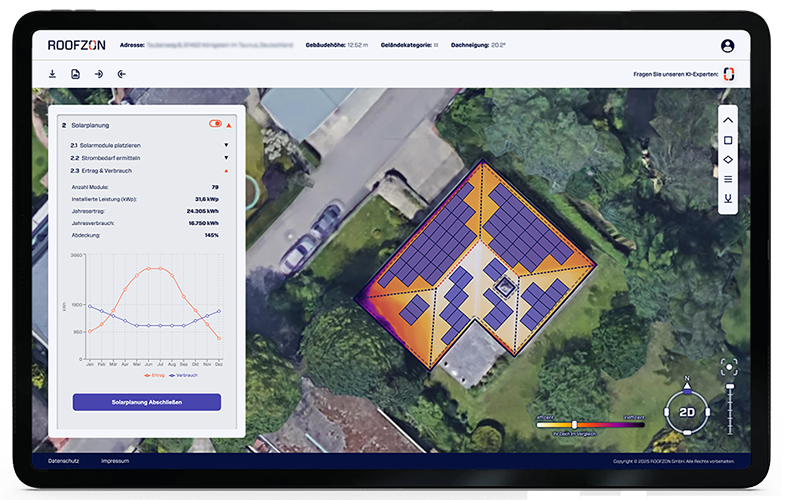This screenshot has height=500, width=786.
Task: Open the user profile icon
Action: click(727, 46)
